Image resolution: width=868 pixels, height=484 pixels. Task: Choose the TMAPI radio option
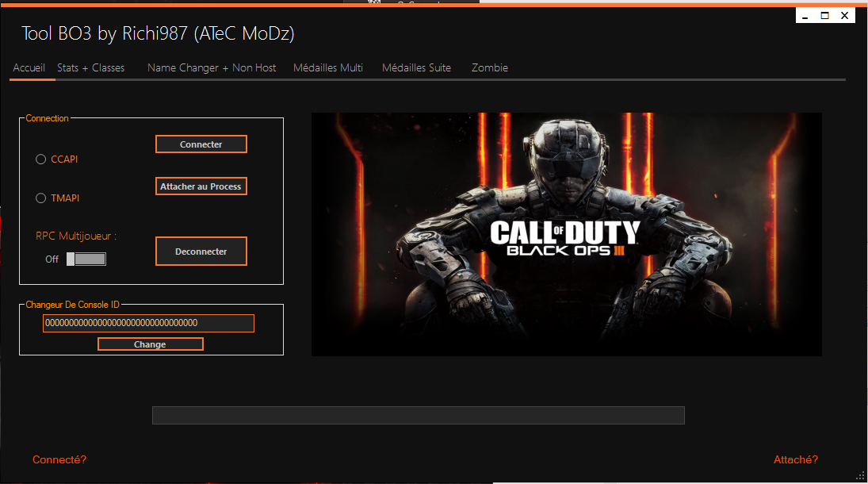click(41, 198)
